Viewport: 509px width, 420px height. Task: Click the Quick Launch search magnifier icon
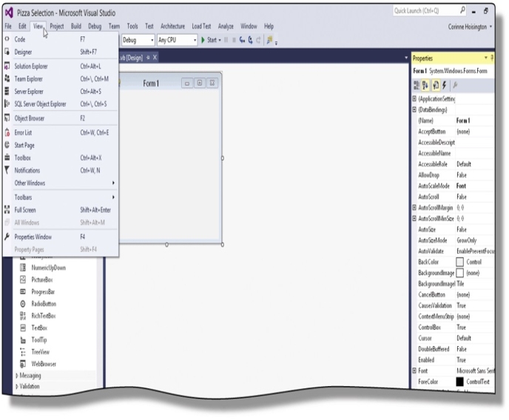click(462, 10)
